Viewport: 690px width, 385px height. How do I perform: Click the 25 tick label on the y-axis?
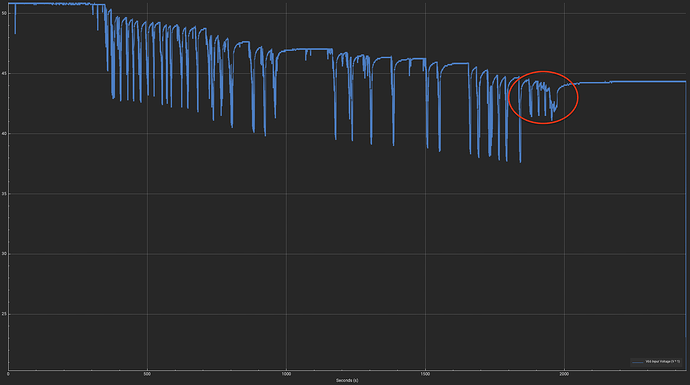click(4, 314)
